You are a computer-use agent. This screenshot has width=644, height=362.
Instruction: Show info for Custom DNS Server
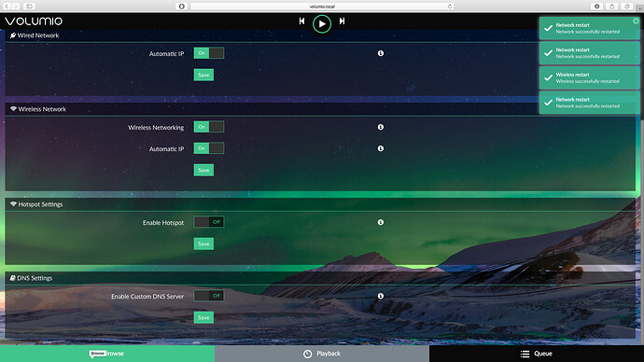[x=381, y=296]
